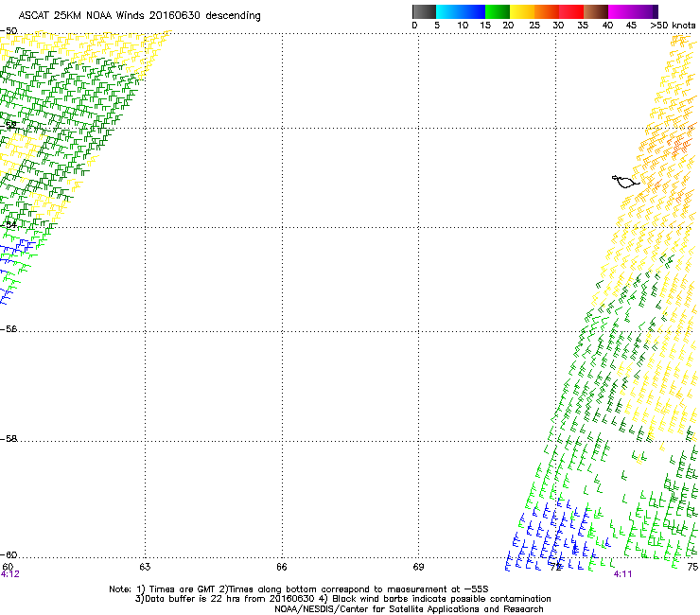Viewport: 700px width, 615px height.
Task: Click the purple '4:12' pass time
Action: click(10, 574)
